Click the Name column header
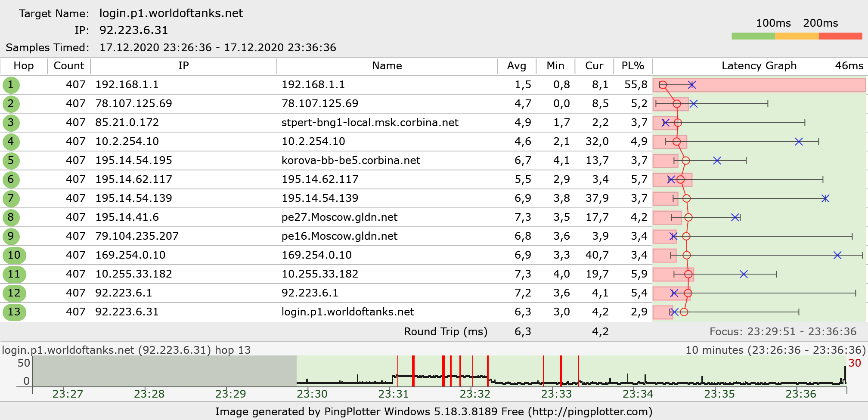This screenshot has width=868, height=420. 387,66
